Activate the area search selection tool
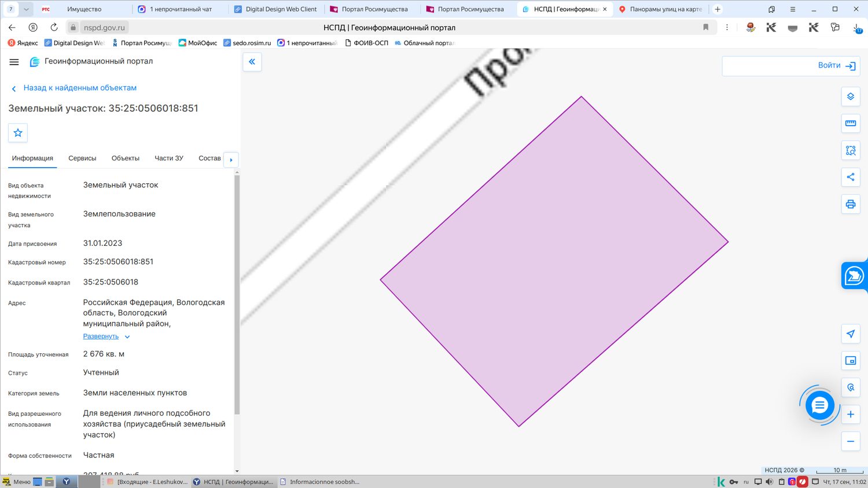The height and width of the screenshot is (488, 868). tap(851, 150)
